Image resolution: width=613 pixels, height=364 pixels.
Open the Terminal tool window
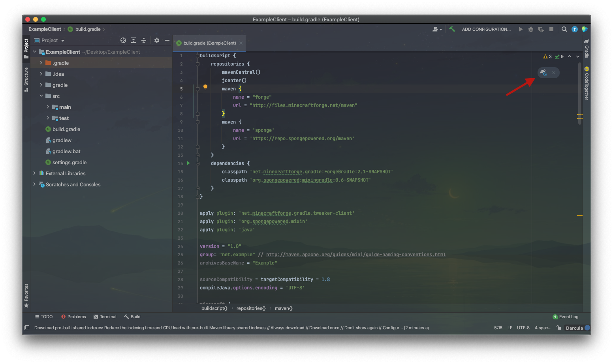coord(105,317)
